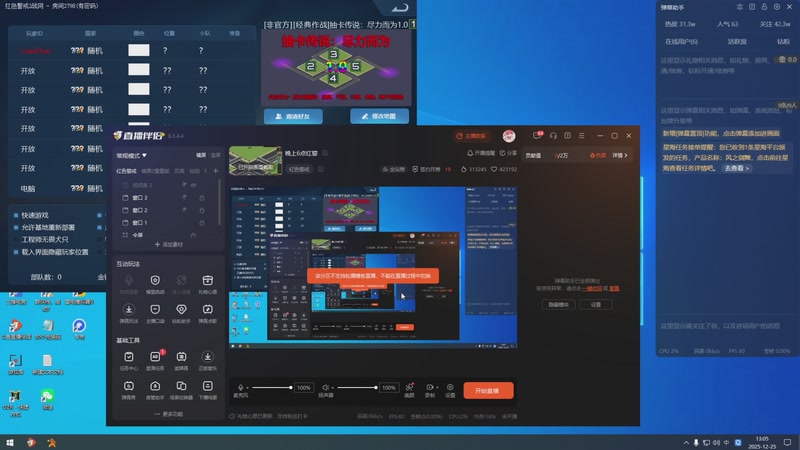Open 房管助手 house icon
The image size is (800, 450).
(x=155, y=386)
